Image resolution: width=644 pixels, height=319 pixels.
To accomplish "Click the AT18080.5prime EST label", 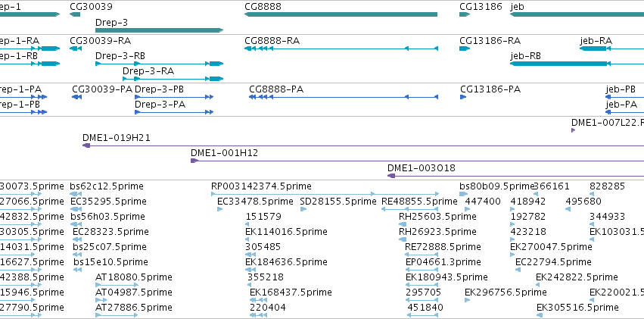I will [x=133, y=277].
